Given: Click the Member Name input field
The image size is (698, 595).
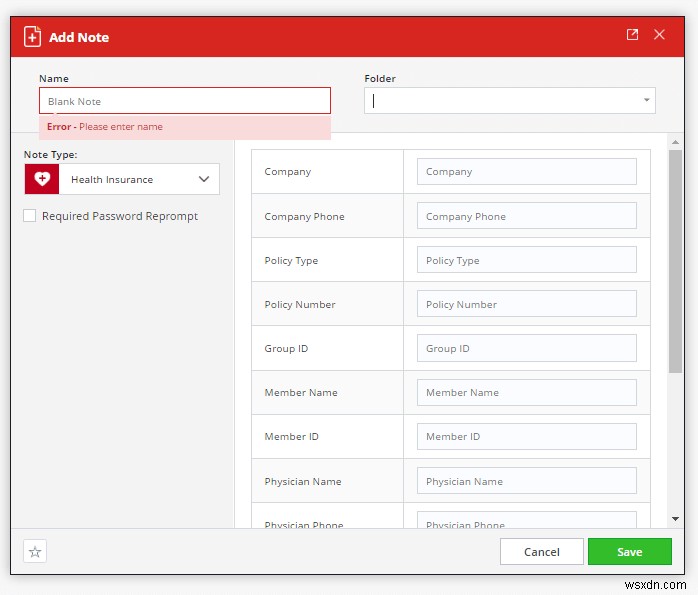Looking at the screenshot, I should click(527, 393).
